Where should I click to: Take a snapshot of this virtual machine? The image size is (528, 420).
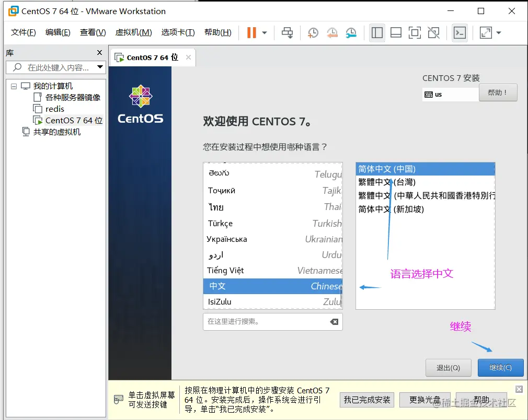coord(314,32)
